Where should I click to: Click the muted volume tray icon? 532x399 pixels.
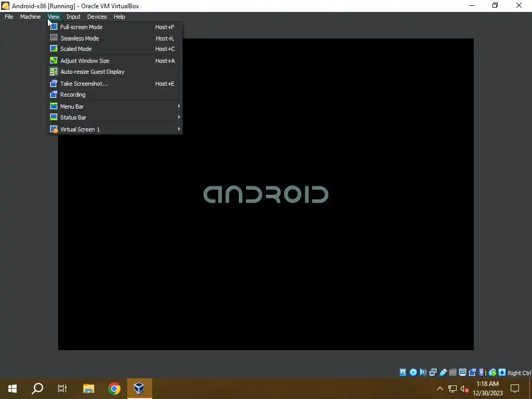pos(464,389)
